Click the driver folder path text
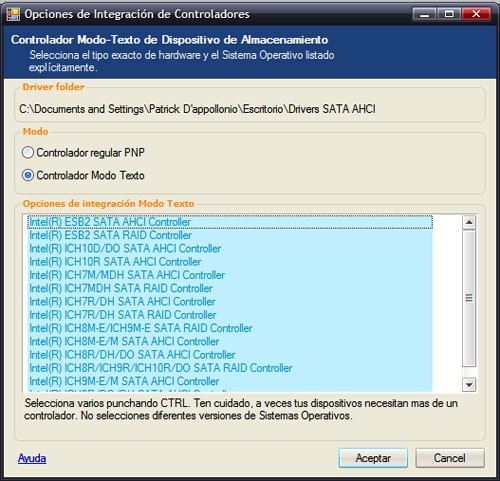 point(197,109)
